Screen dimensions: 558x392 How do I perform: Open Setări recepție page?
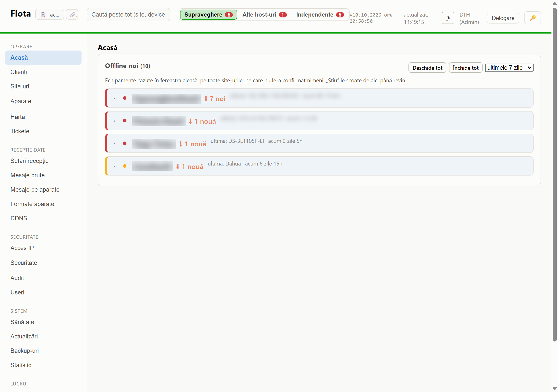[x=43, y=161]
